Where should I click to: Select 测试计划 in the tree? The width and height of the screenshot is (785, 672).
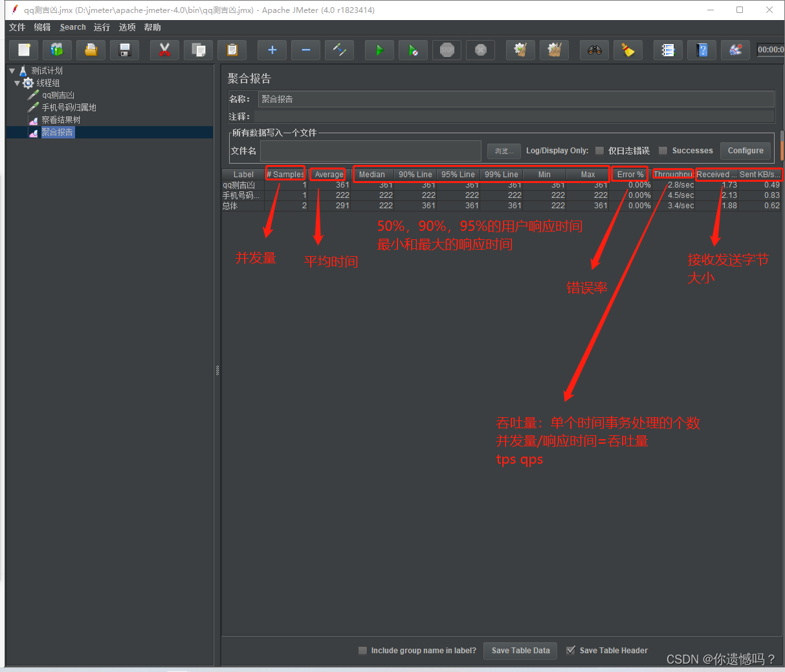coord(47,70)
